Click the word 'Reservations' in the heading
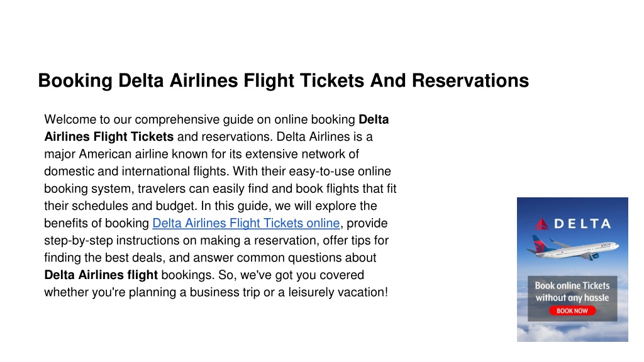The image size is (644, 362). tap(470, 80)
